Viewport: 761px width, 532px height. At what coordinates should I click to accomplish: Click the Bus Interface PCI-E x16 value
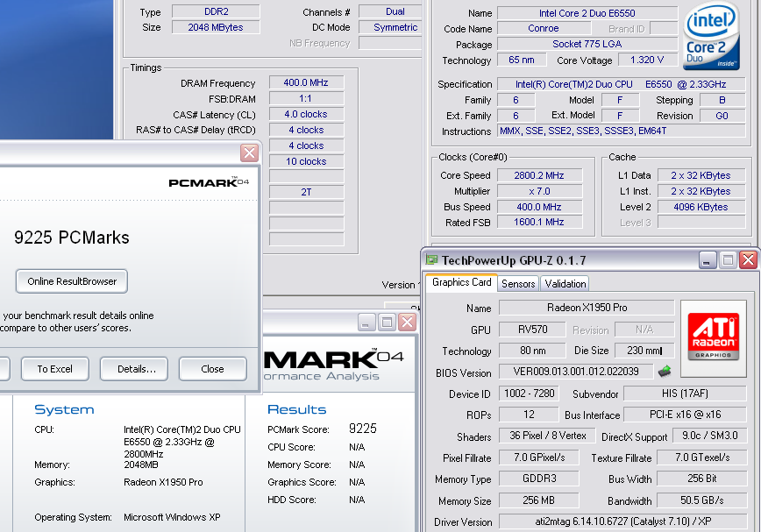click(x=685, y=415)
